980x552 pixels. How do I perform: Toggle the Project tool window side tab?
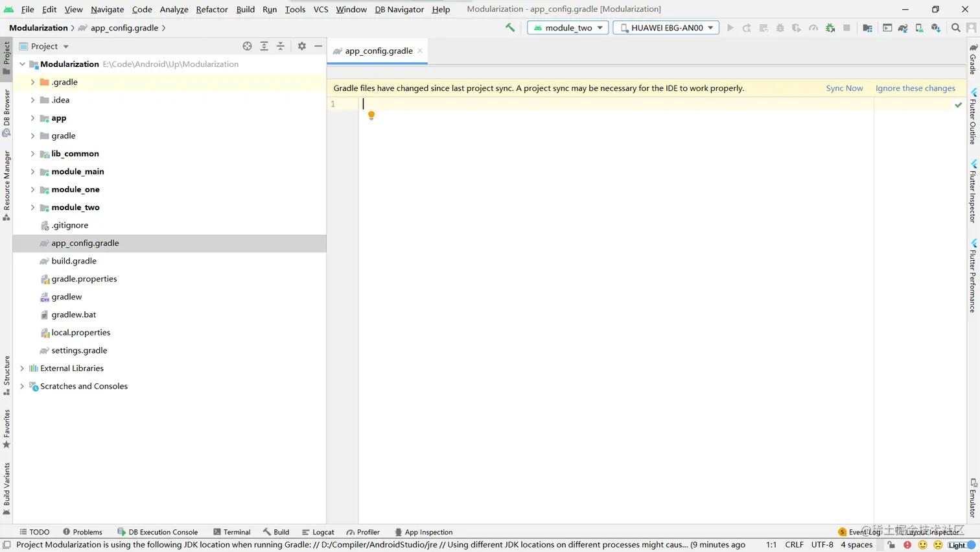(x=6, y=58)
